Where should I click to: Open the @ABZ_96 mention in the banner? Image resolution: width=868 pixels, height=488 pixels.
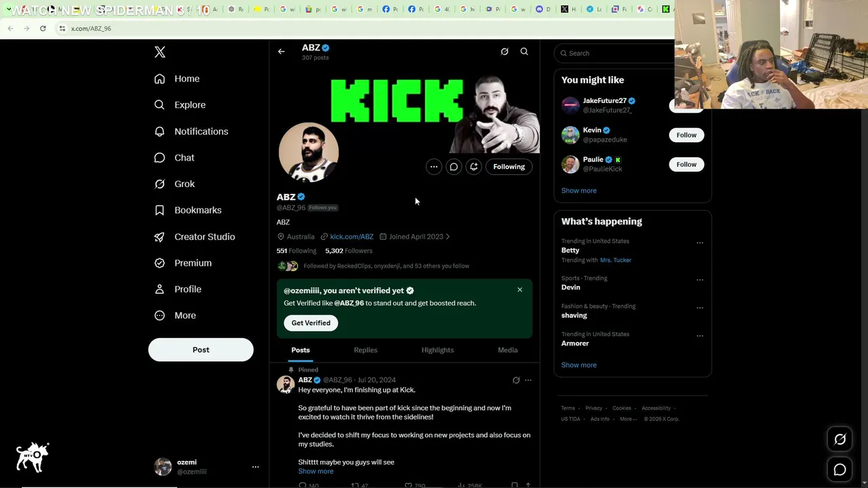[349, 303]
